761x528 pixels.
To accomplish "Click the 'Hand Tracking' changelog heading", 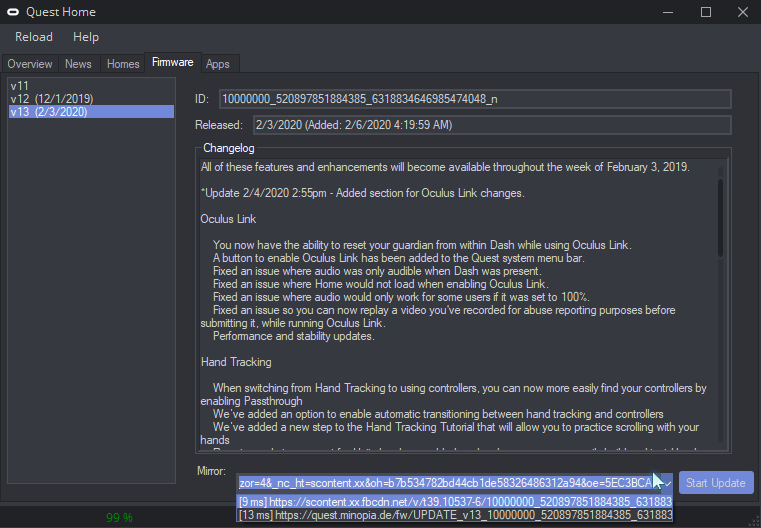I will 236,362.
